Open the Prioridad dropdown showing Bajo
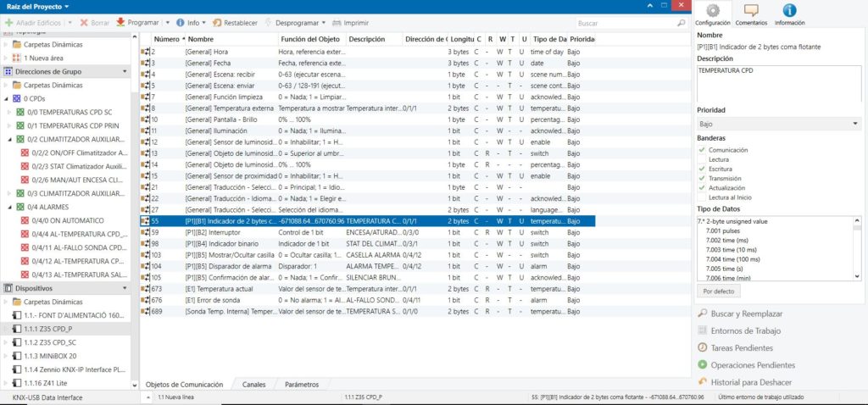This screenshot has height=405, width=868. point(778,124)
